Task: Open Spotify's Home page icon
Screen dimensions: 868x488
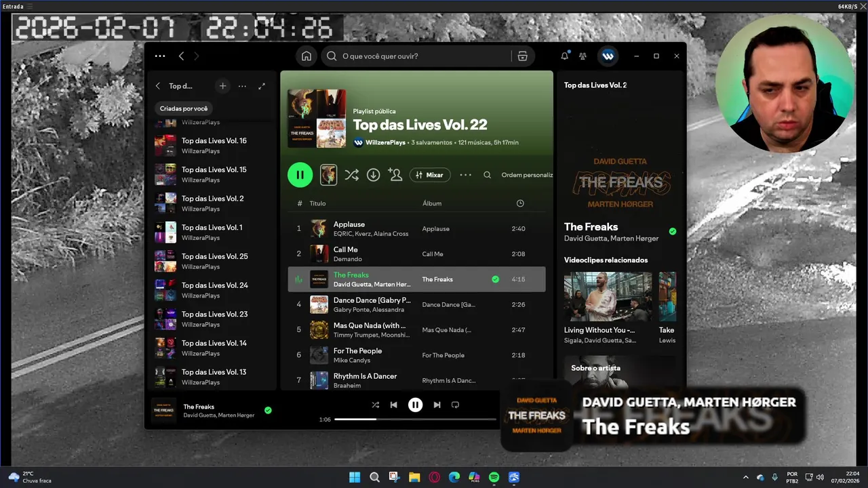Action: tap(307, 56)
